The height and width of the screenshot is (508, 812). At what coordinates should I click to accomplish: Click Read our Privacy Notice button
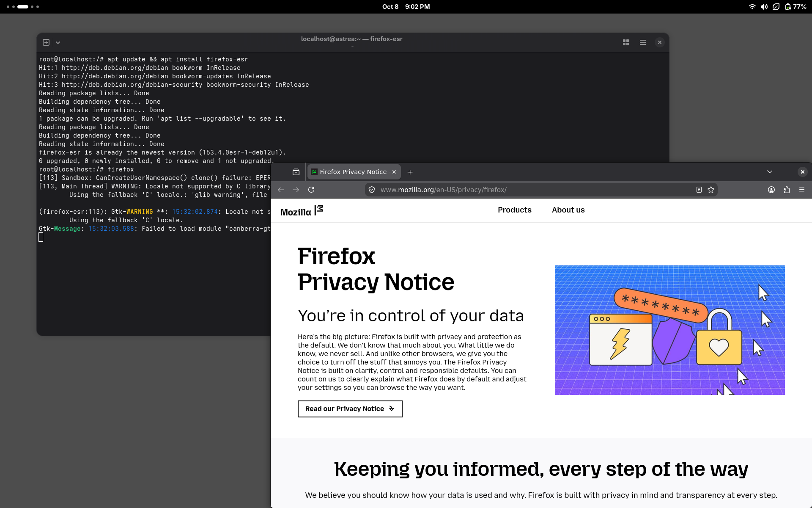tap(350, 409)
